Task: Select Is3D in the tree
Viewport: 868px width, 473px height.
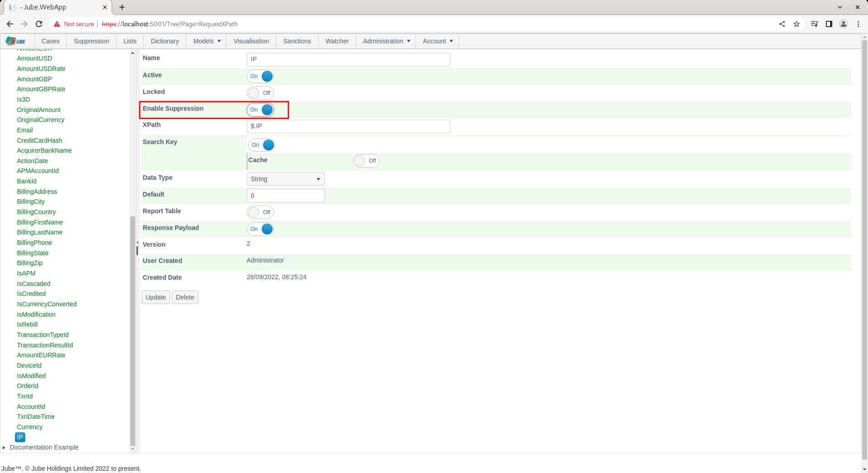Action: (23, 99)
